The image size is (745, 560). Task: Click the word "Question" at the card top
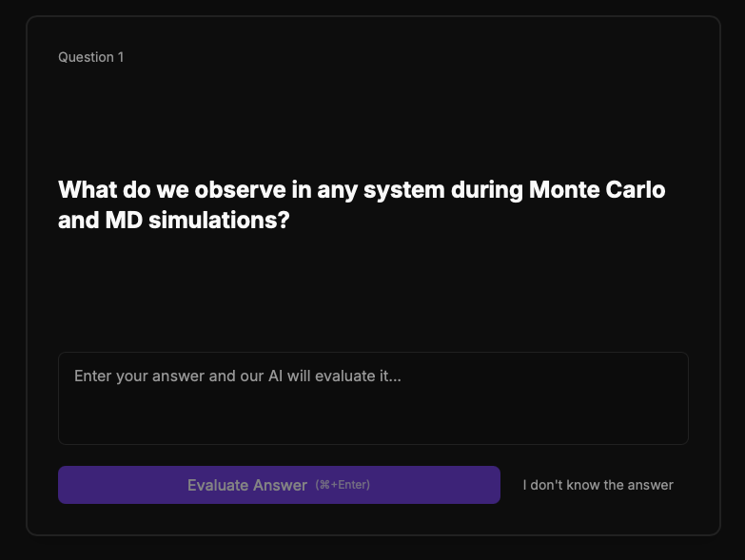[x=86, y=57]
